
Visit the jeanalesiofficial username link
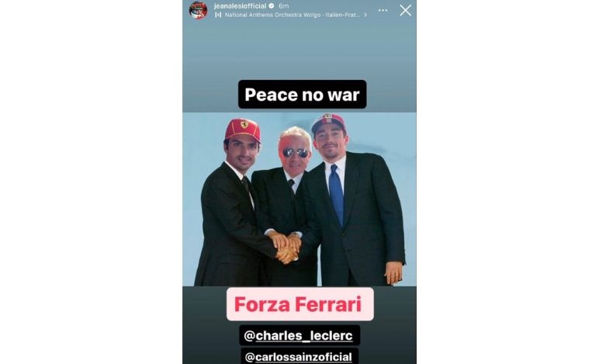coord(240,5)
